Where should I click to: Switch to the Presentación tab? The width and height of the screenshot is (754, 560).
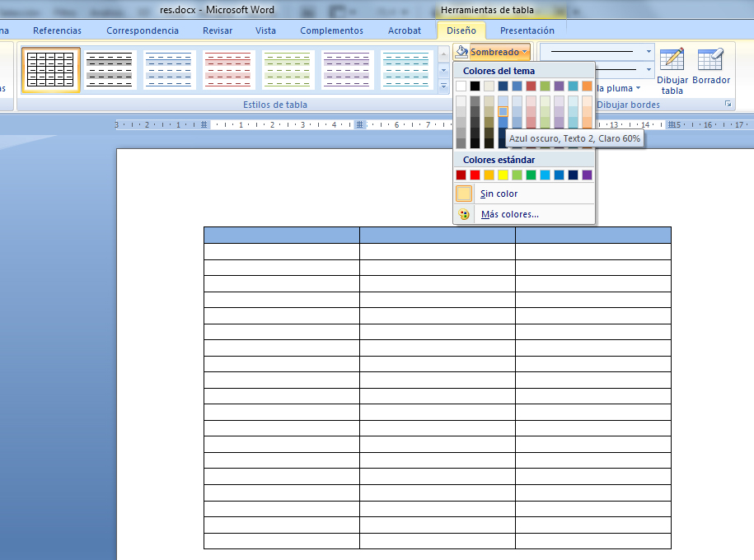point(528,30)
